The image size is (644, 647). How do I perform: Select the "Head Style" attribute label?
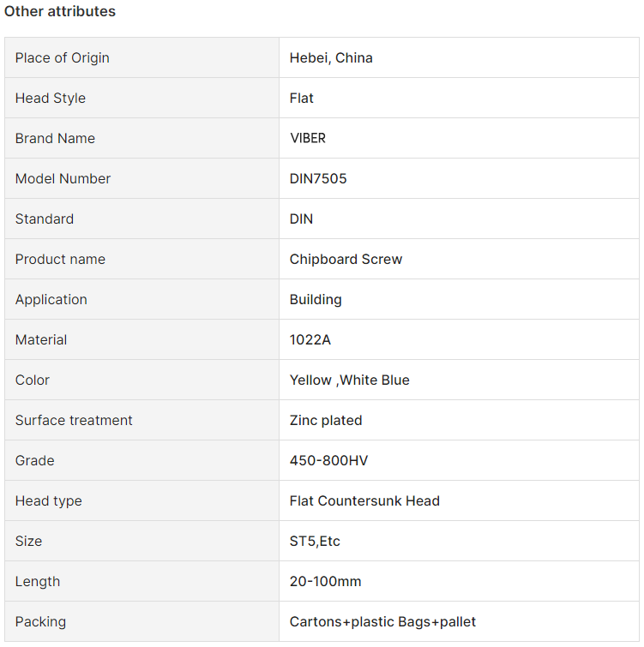coord(51,99)
